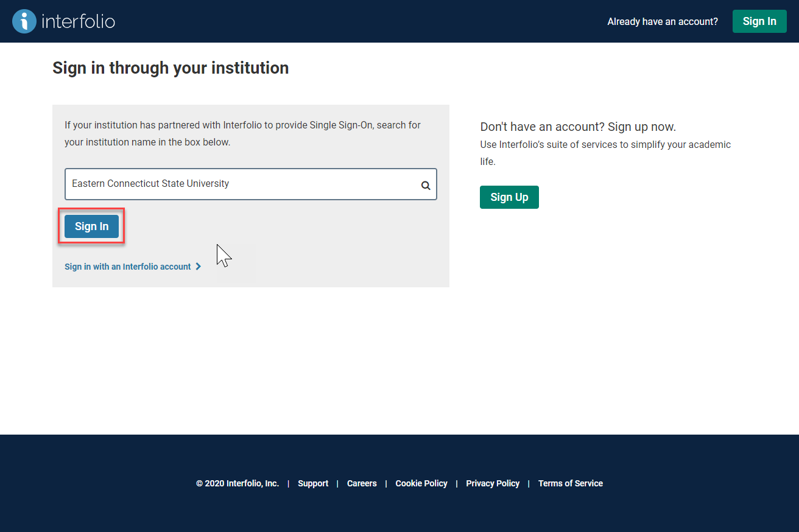
Task: Click the green Sign In button in the top header
Action: (x=759, y=21)
